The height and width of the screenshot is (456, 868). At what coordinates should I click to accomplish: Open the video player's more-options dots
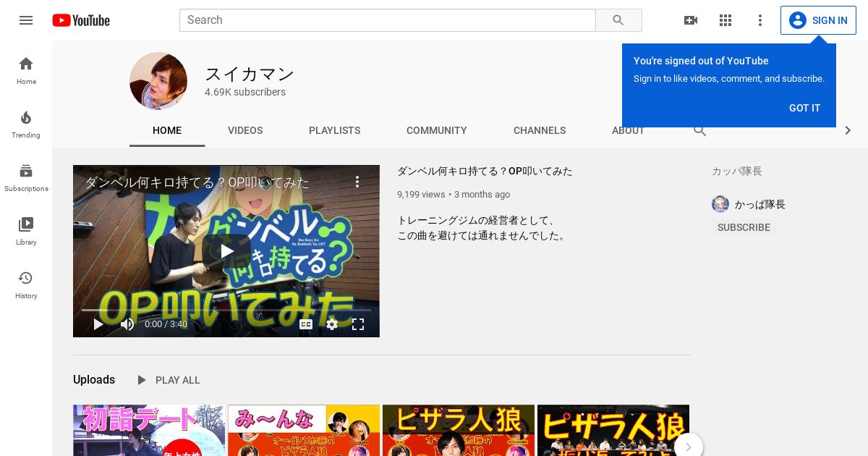coord(357,182)
